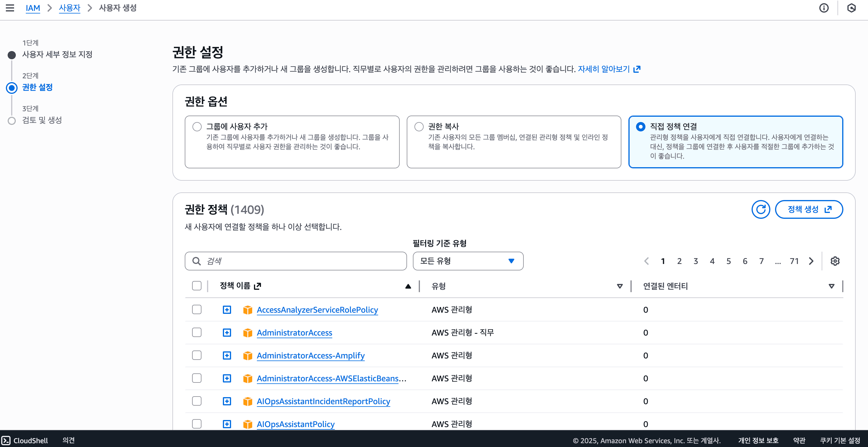Image resolution: width=868 pixels, height=447 pixels.
Task: Select the 그룹에 사용자 추가 radio option
Action: pyautogui.click(x=197, y=126)
